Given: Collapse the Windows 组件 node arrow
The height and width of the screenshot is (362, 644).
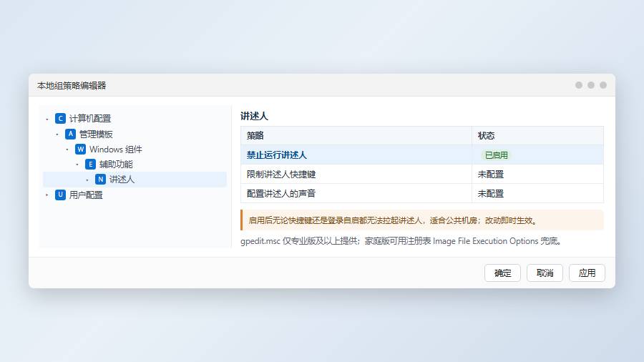Looking at the screenshot, I should 67,150.
